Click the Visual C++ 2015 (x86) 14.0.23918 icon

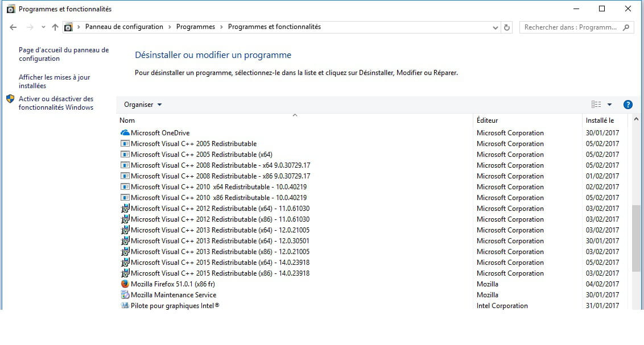click(125, 273)
